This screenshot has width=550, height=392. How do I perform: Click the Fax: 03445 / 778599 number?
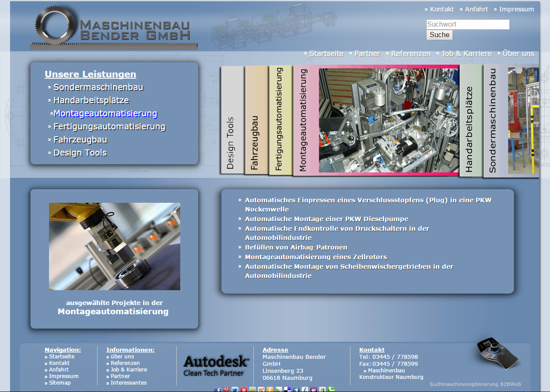[x=389, y=364]
